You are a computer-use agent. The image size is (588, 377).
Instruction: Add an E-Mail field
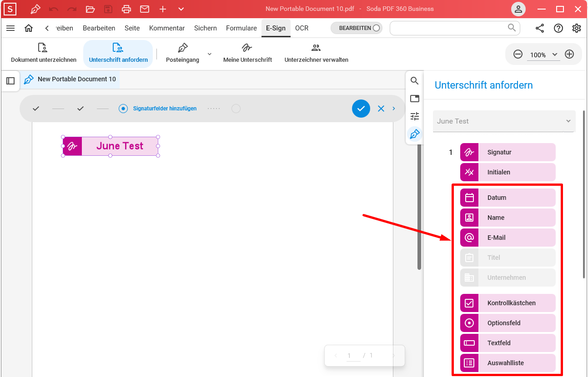pos(508,238)
